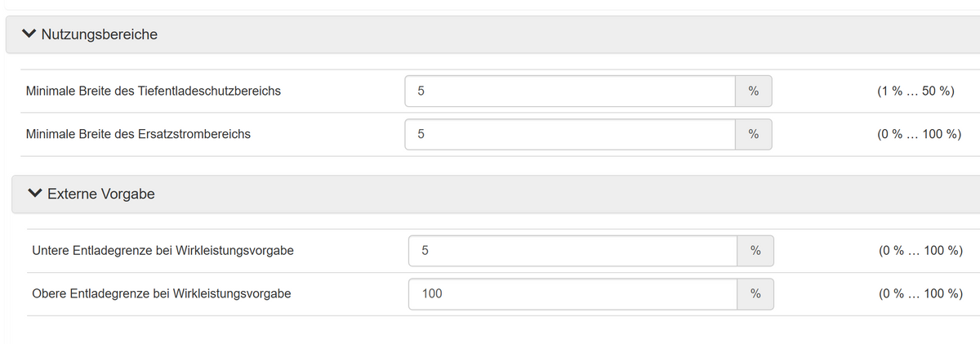Focus the Tiefentladeschutzbereich minimum width input
Screen dimensions: 980x344
[x=570, y=92]
